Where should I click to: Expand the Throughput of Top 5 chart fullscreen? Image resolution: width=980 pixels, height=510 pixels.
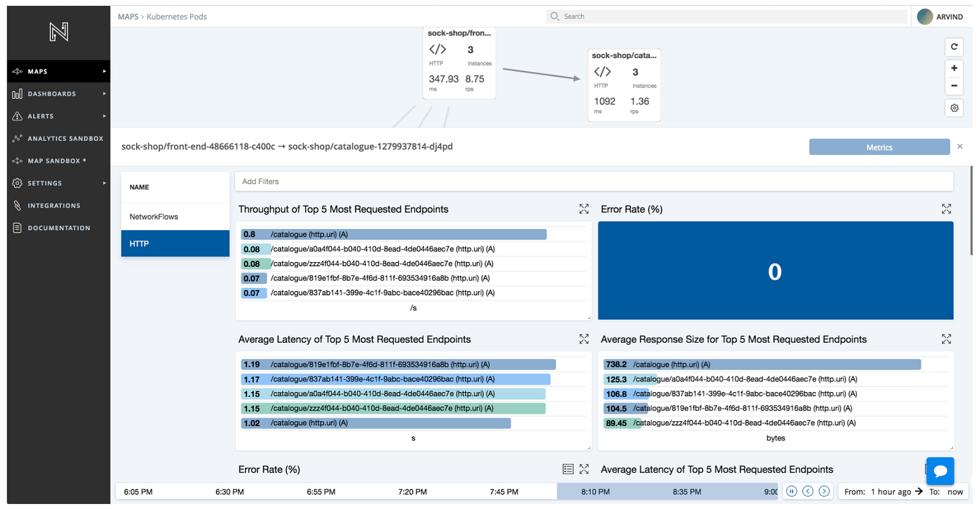click(584, 209)
